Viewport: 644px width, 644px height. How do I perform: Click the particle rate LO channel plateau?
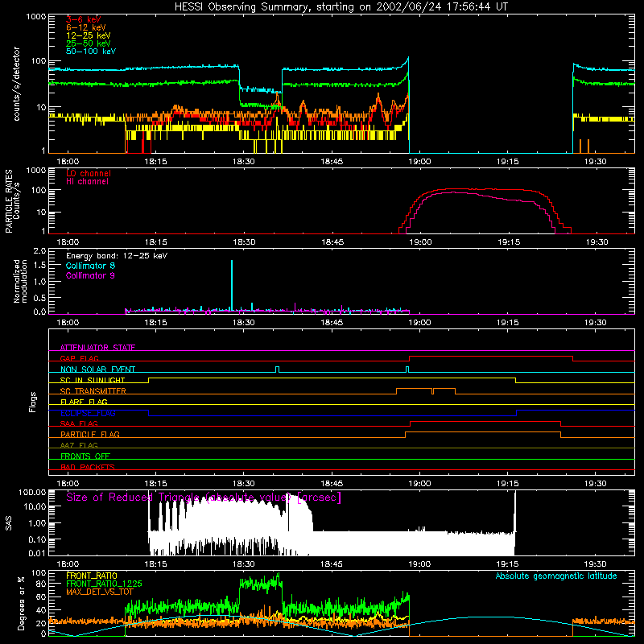tap(485, 189)
